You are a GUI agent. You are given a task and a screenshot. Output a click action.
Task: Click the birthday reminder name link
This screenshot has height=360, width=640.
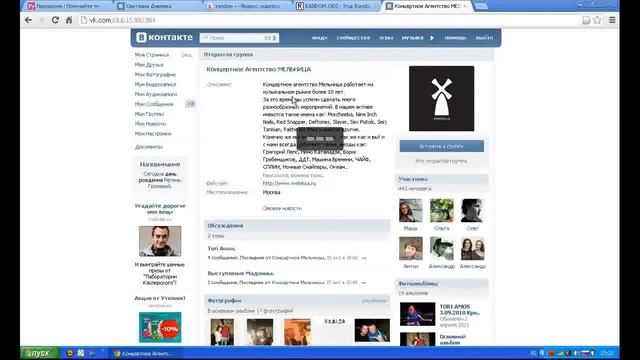pyautogui.click(x=165, y=183)
